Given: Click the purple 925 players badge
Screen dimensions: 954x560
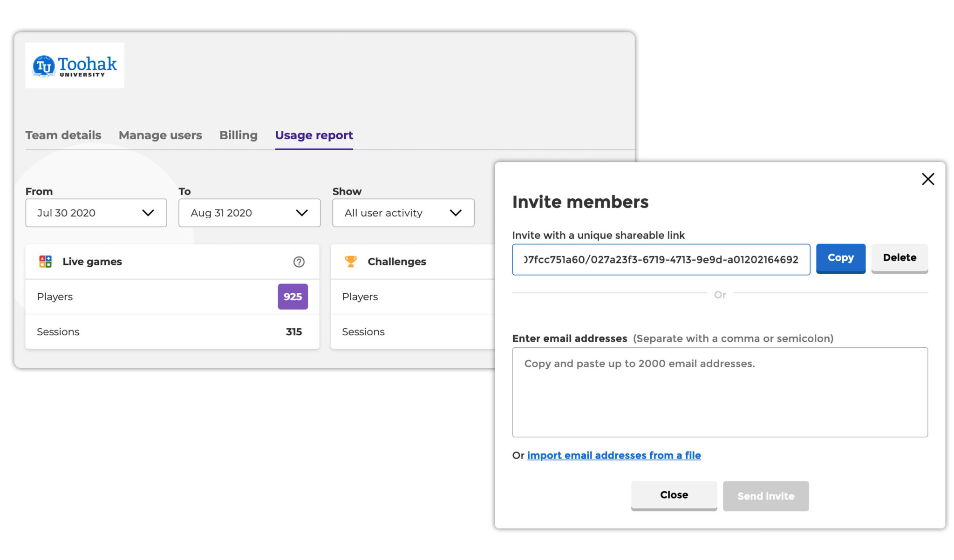Looking at the screenshot, I should click(293, 297).
